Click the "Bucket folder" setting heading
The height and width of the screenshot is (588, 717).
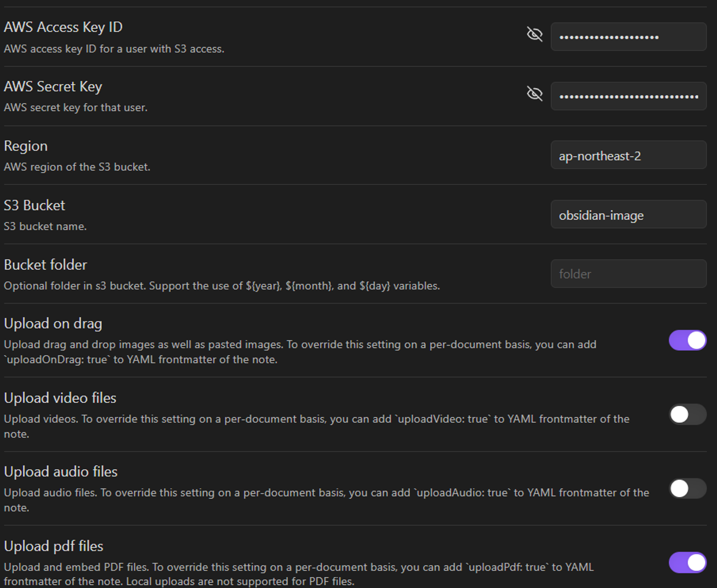pyautogui.click(x=45, y=265)
